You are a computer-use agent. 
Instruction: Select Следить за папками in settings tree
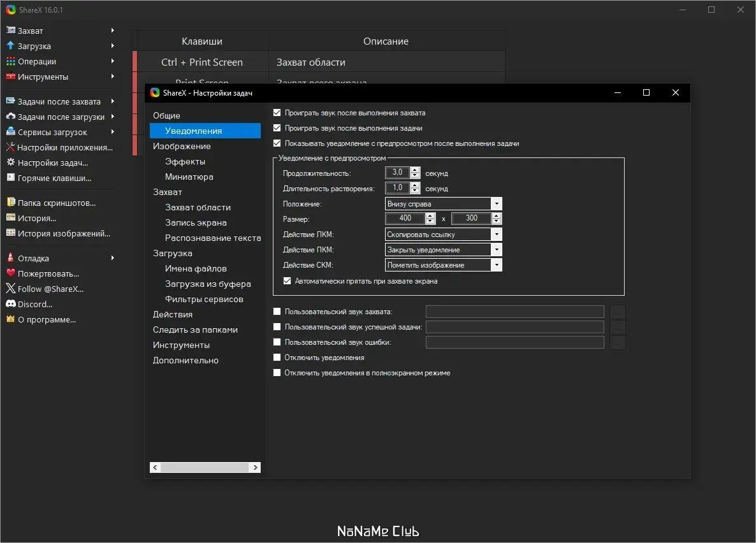[195, 330]
